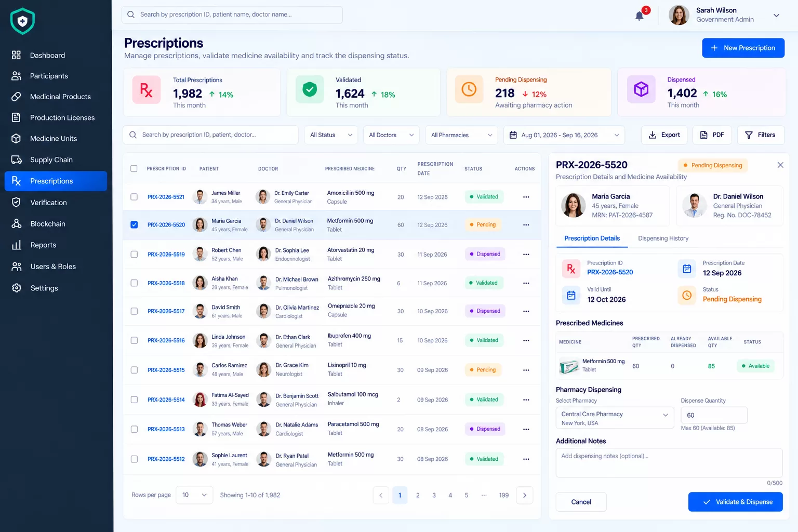Open actions menu for PRX-2026-5521 row
Image resolution: width=798 pixels, height=532 pixels.
pos(526,197)
